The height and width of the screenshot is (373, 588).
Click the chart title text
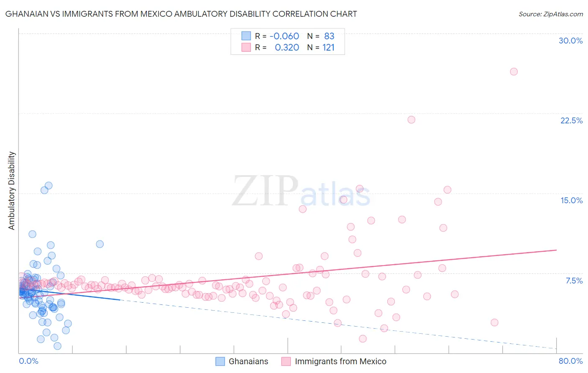181,14
